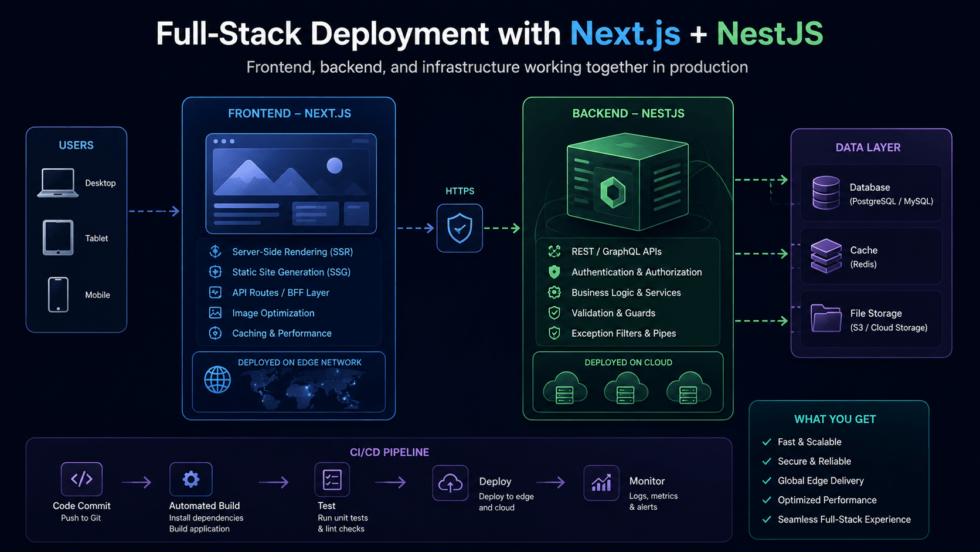Open the Monitor chart icon
The width and height of the screenshot is (980, 552).
click(x=601, y=483)
